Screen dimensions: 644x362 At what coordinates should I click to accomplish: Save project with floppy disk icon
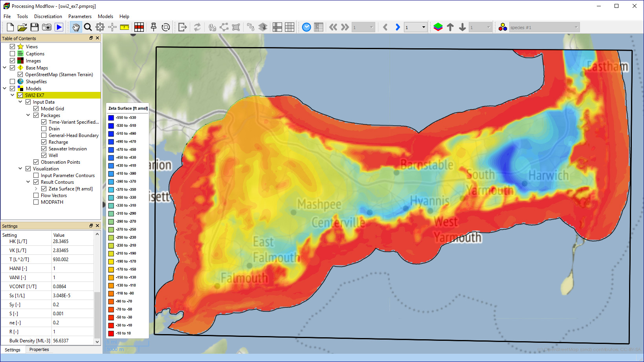[35, 27]
